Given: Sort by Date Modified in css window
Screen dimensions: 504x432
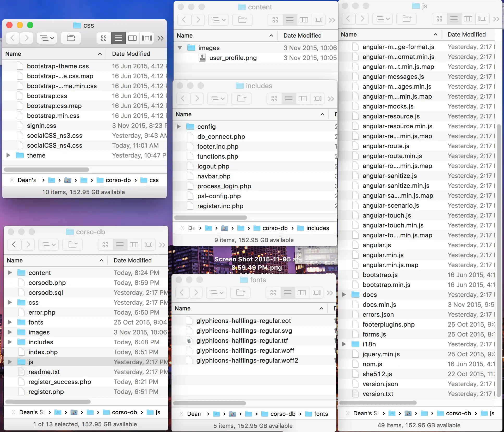Looking at the screenshot, I should pos(131,54).
